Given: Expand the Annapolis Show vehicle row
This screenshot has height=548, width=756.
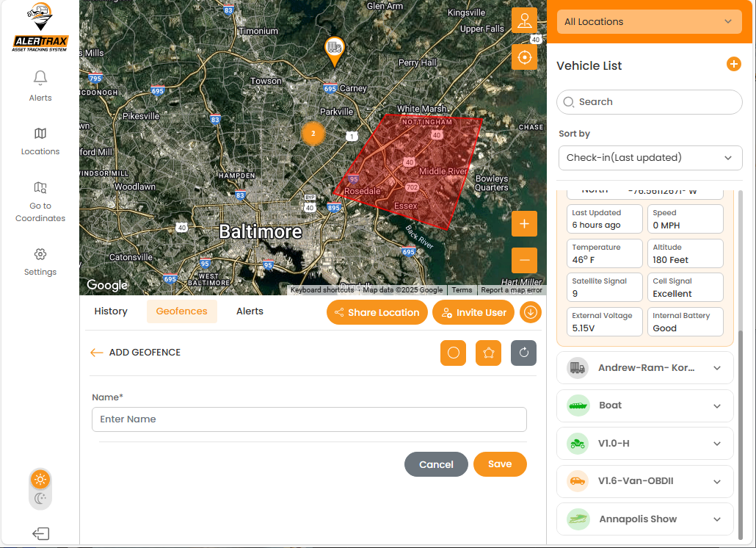Looking at the screenshot, I should [644, 519].
